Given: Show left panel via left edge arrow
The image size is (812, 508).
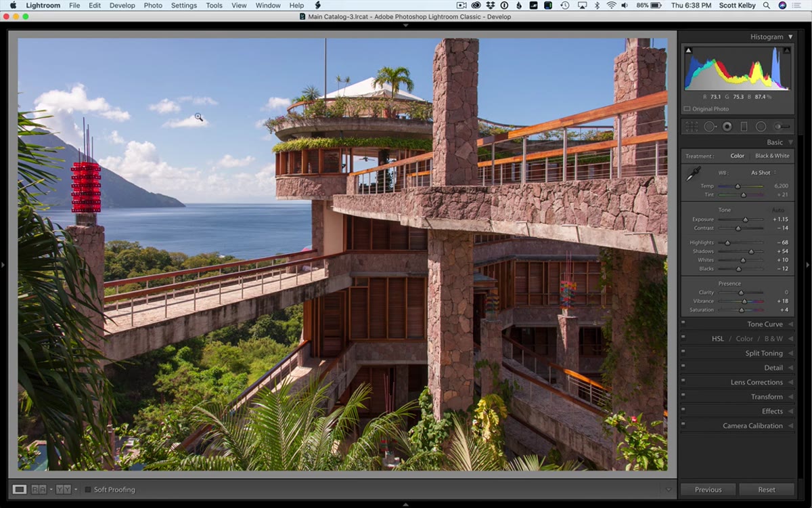Looking at the screenshot, I should pyautogui.click(x=3, y=264).
